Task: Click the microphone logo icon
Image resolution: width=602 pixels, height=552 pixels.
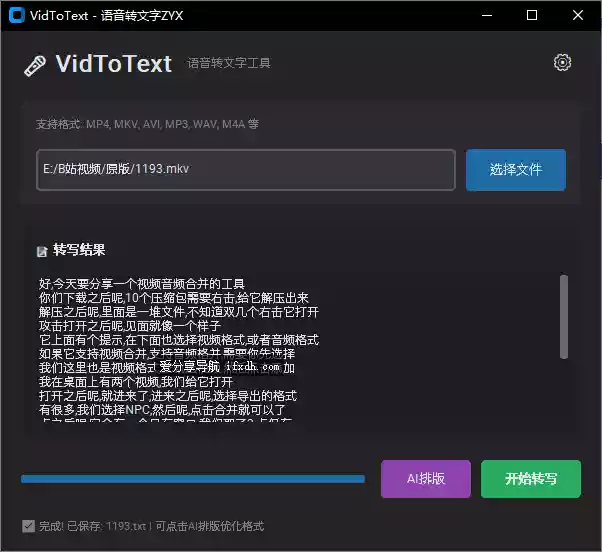Action: [x=35, y=66]
